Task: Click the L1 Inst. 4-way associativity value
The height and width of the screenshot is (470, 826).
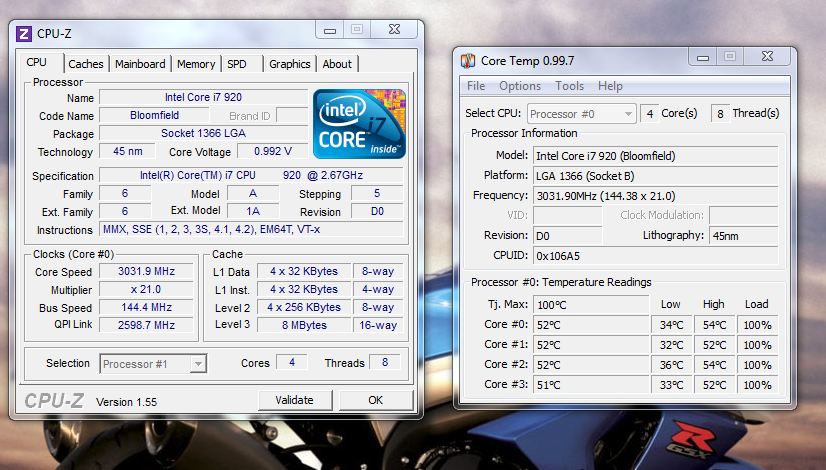Action: (378, 289)
